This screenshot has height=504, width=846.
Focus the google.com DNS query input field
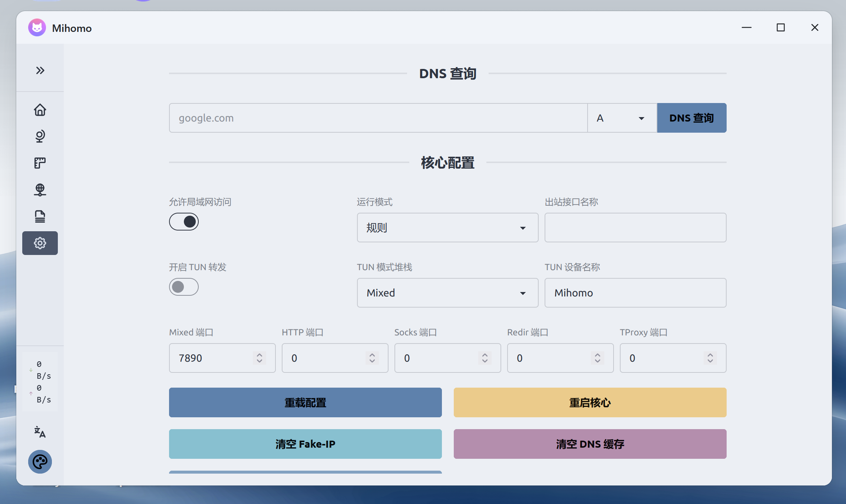378,118
